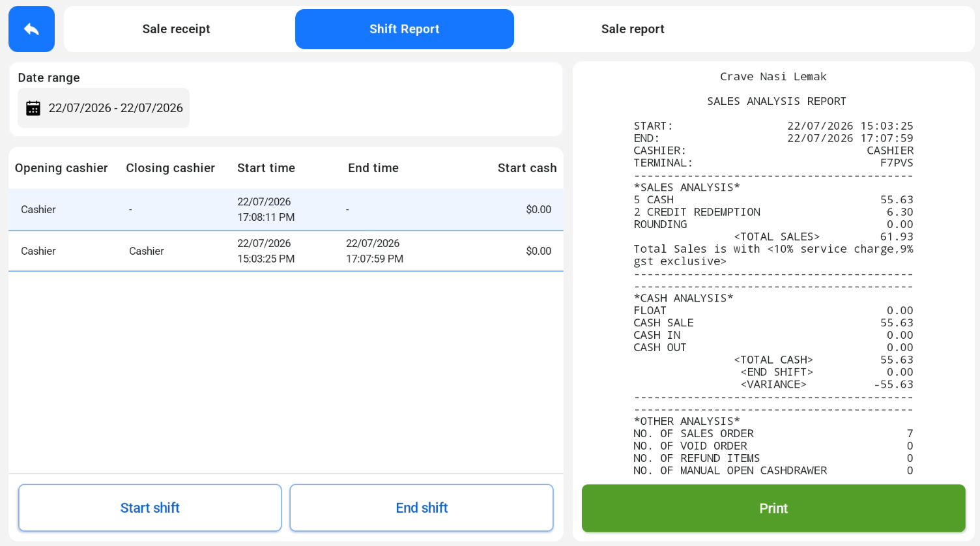The width and height of the screenshot is (980, 546).
Task: Click the SALES ANALYSIS REPORT title
Action: pyautogui.click(x=777, y=101)
